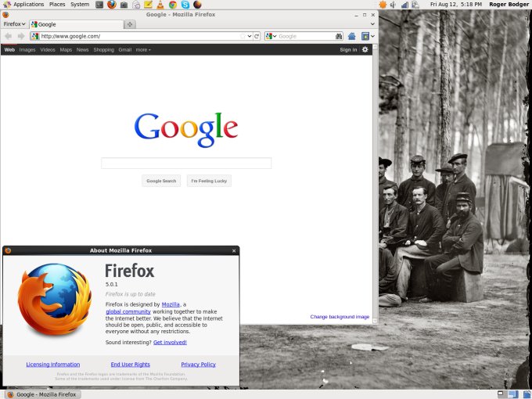Click the Google - Mozilla Firefox taskbar button
The height and width of the screenshot is (399, 532).
click(43, 394)
